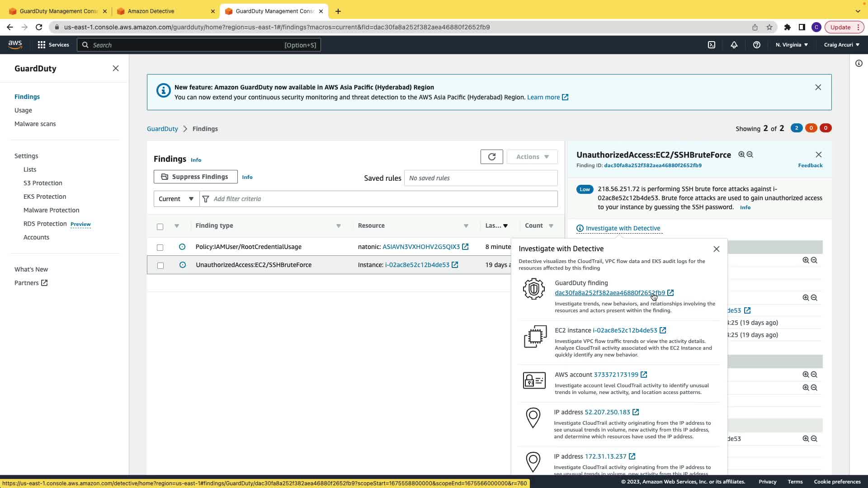
Task: Open the Actions dropdown
Action: tap(532, 157)
